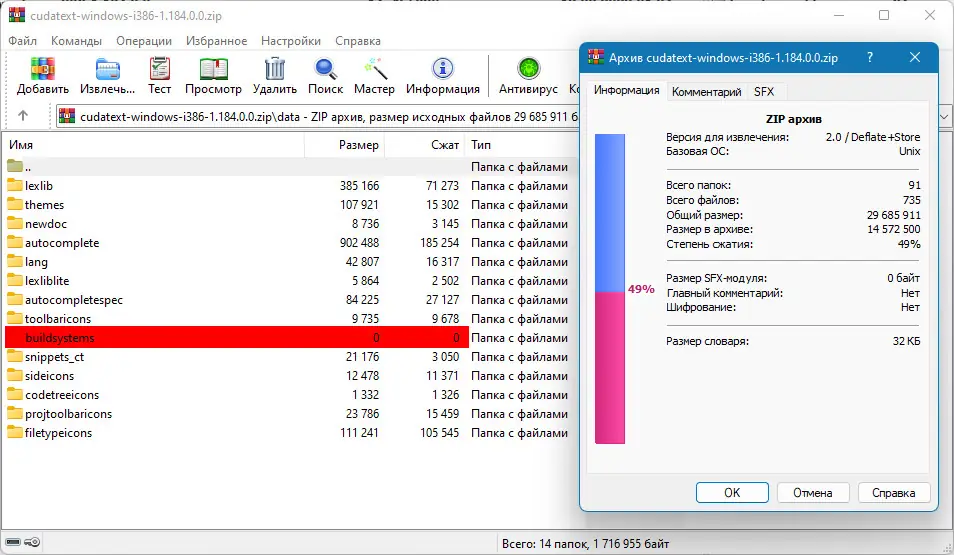Select the projtoolbaricons folder name
This screenshot has width=954, height=555.
tap(68, 413)
